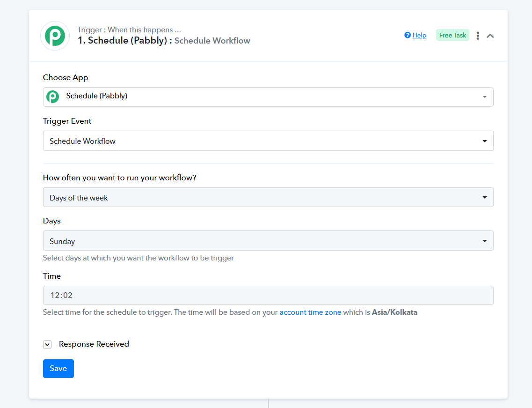Click the 'Choose App' label
Image resolution: width=532 pixels, height=408 pixels.
tap(66, 77)
